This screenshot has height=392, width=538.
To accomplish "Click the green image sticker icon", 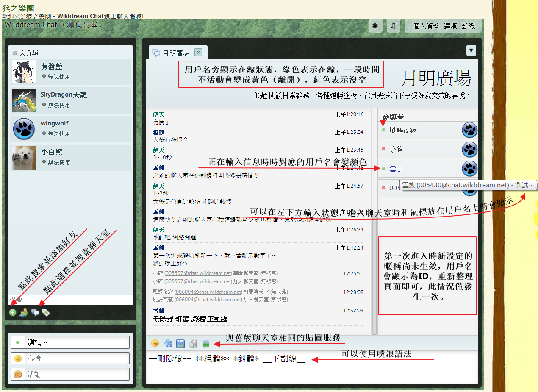I will click(206, 343).
